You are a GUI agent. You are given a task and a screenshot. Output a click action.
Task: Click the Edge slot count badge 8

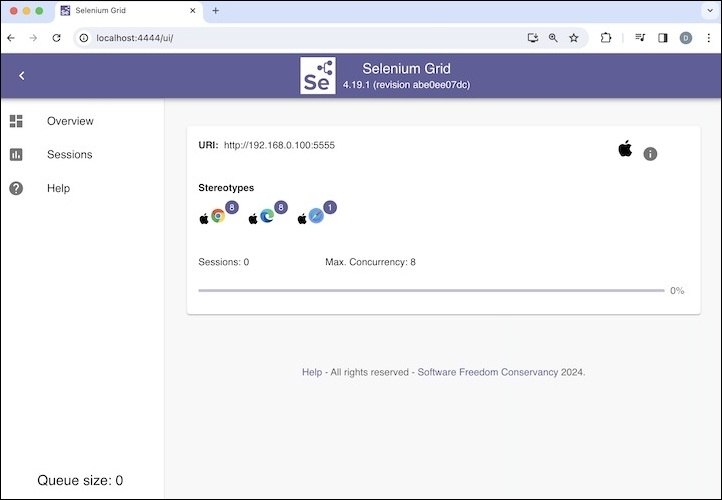[281, 207]
